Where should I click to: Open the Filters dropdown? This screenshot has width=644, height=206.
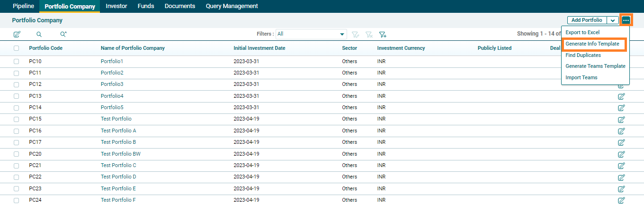[311, 34]
